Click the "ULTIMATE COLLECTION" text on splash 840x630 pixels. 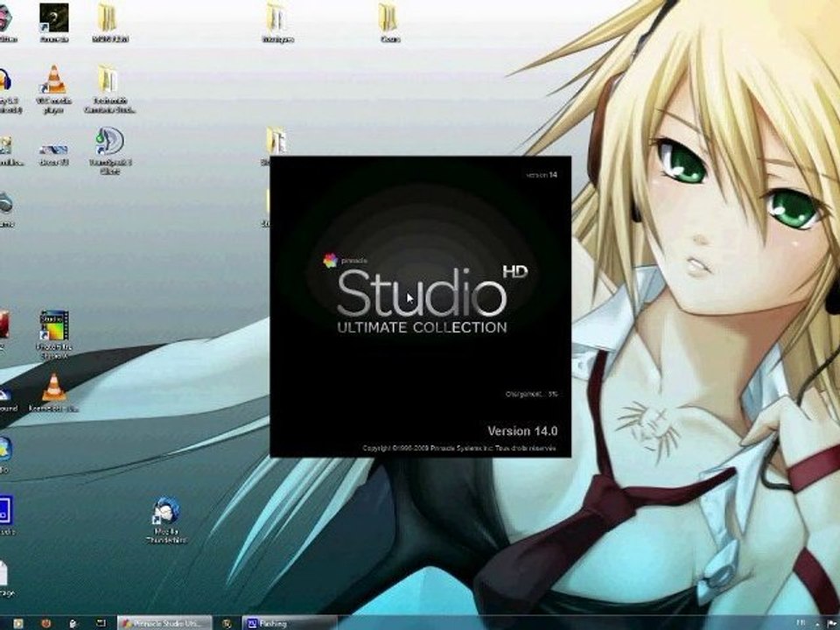click(x=422, y=327)
